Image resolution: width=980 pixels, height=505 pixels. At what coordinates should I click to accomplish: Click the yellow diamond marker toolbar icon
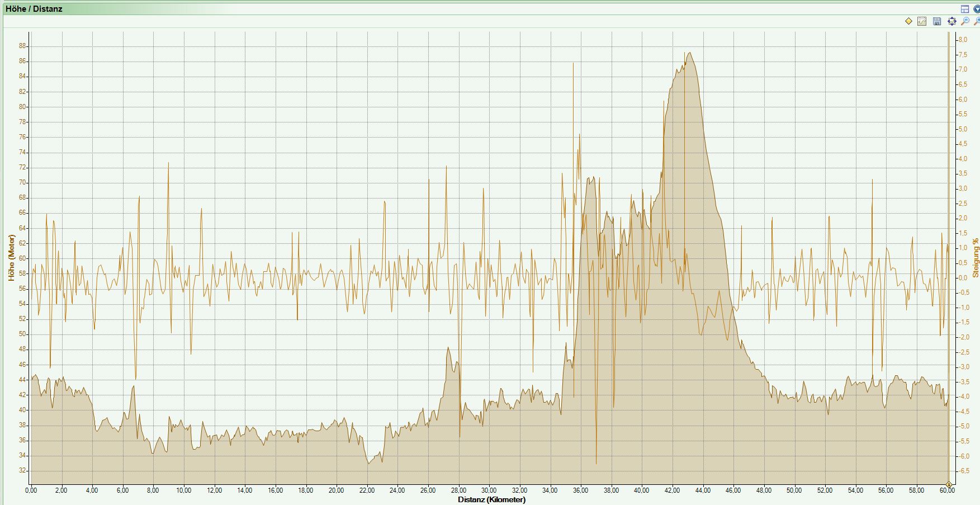point(908,21)
